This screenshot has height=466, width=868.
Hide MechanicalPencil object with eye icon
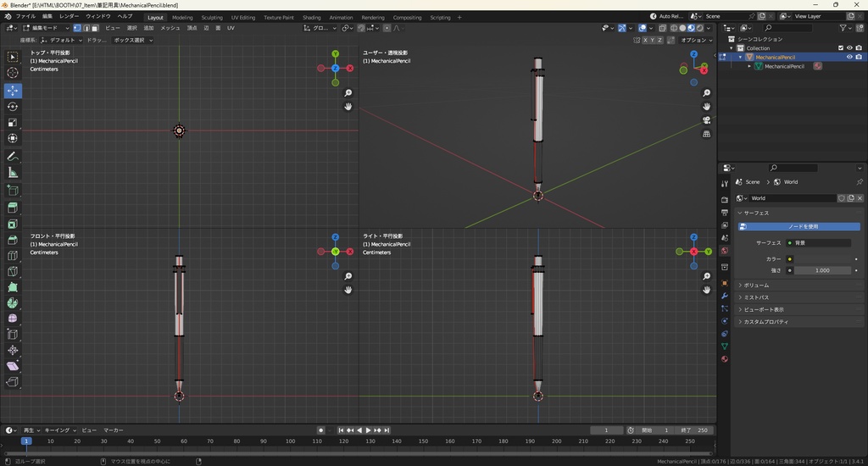click(x=849, y=57)
